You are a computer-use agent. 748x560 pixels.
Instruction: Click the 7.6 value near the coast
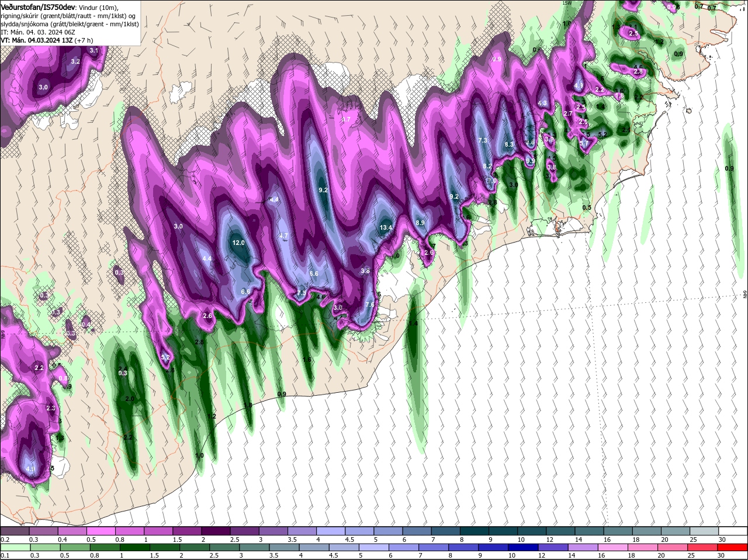click(x=369, y=305)
